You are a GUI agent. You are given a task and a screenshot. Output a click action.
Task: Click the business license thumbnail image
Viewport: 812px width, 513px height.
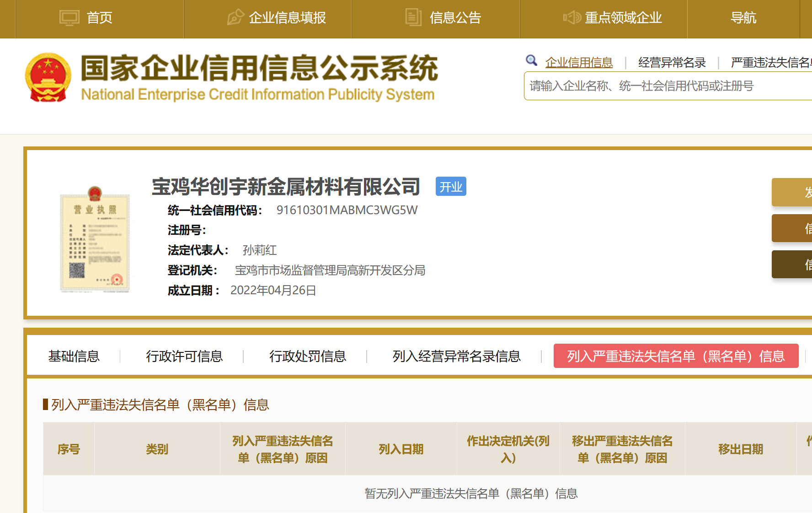click(95, 240)
